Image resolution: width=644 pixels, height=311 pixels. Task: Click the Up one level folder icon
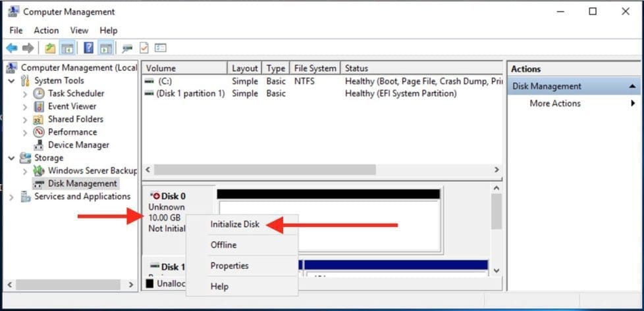click(50, 48)
